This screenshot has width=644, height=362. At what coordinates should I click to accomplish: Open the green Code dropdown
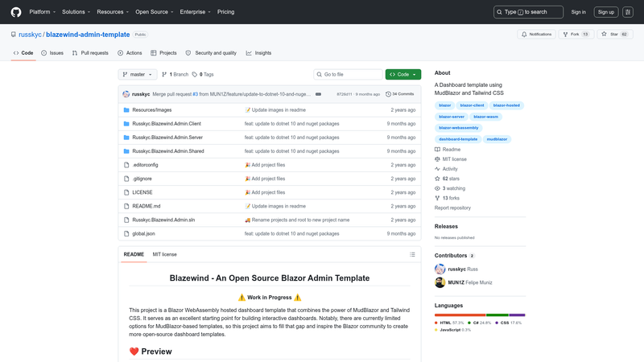tap(403, 74)
